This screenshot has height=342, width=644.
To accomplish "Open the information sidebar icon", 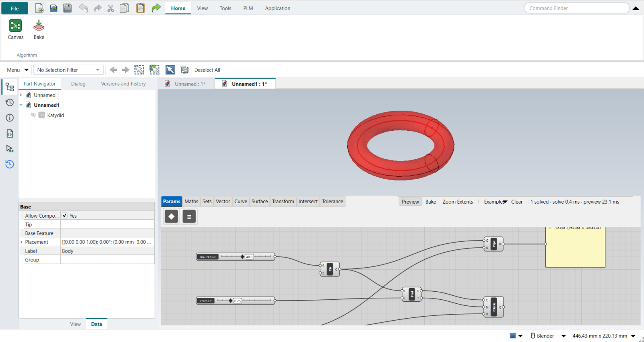I will pos(10,117).
